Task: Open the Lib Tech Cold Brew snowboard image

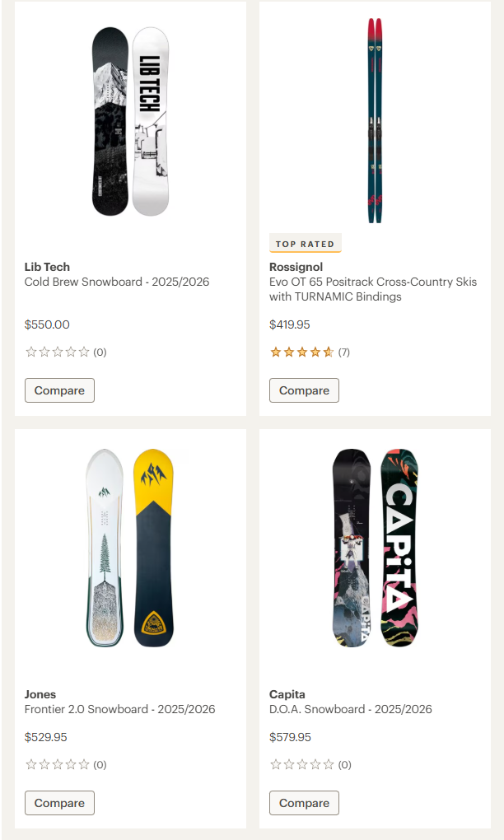Action: pos(130,122)
